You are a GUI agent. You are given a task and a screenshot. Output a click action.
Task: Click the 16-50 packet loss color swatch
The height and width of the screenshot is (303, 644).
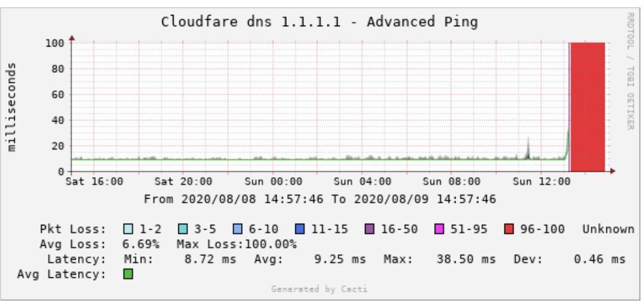click(x=369, y=228)
